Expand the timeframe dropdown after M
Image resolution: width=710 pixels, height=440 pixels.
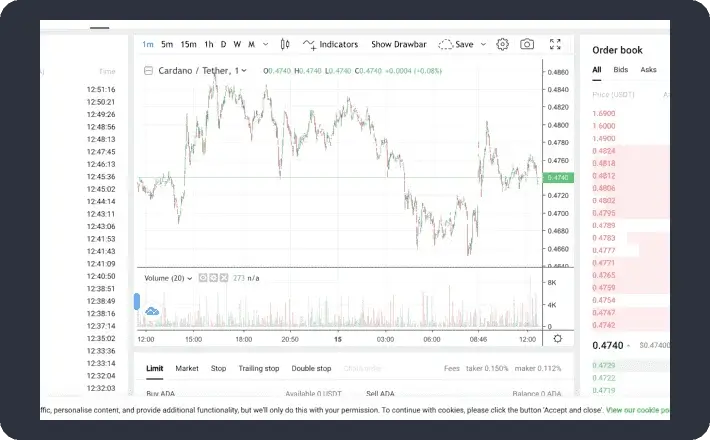pos(265,44)
